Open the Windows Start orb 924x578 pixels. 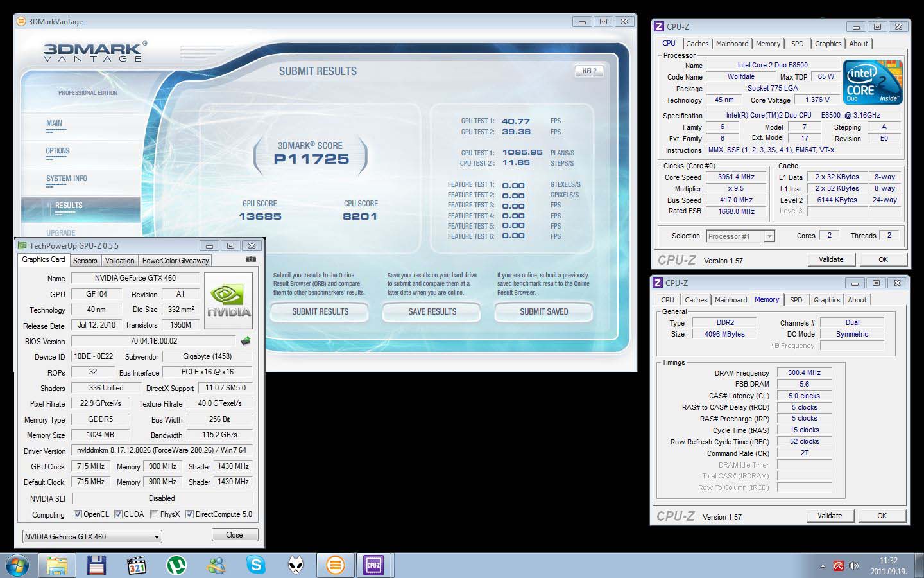pos(17,565)
